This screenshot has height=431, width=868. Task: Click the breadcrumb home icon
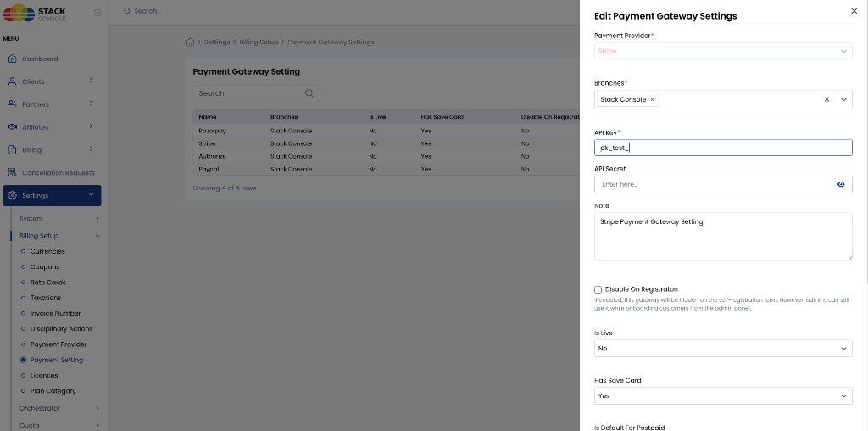click(x=190, y=42)
